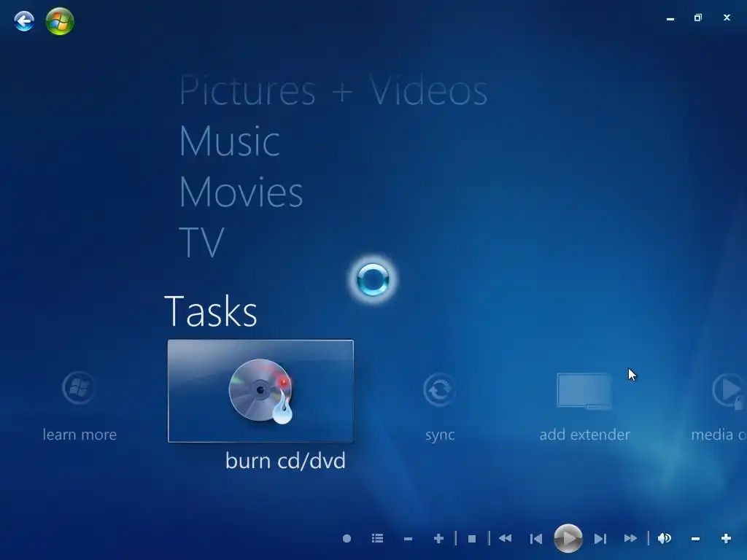Click the burn cd/dvd label
Image resolution: width=747 pixels, height=560 pixels.
click(285, 461)
